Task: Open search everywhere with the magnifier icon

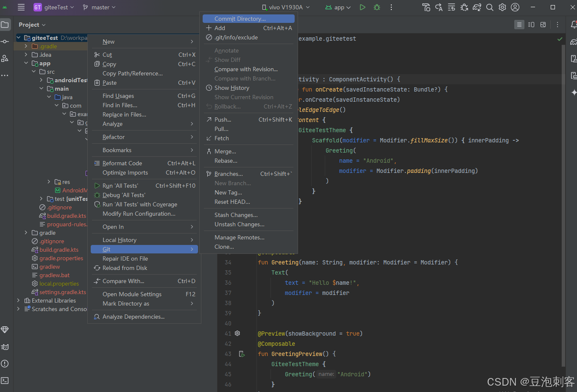Action: 489,7
